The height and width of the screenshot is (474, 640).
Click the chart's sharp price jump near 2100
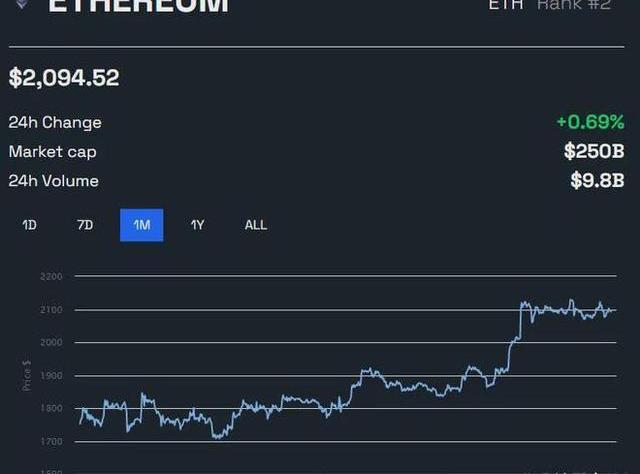point(519,322)
